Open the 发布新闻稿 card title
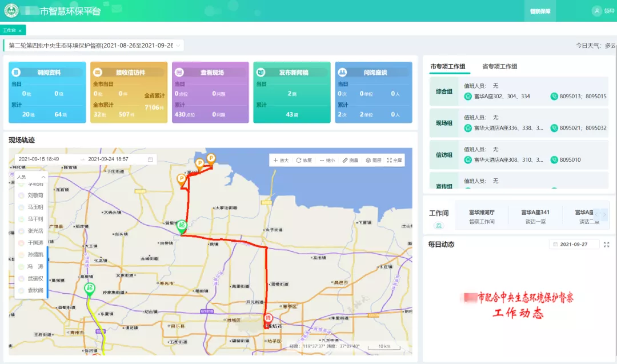The width and height of the screenshot is (617, 364). (294, 73)
